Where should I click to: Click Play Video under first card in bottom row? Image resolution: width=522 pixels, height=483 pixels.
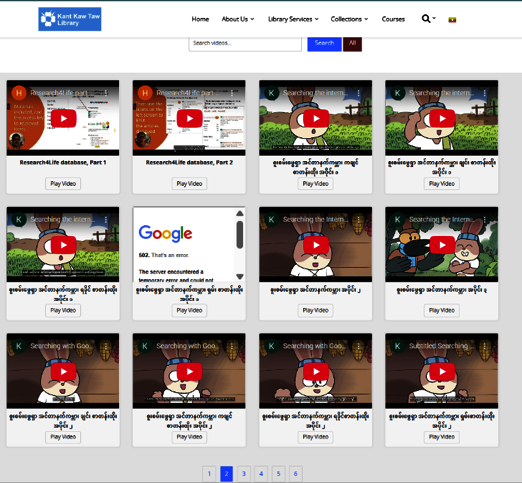[63, 437]
